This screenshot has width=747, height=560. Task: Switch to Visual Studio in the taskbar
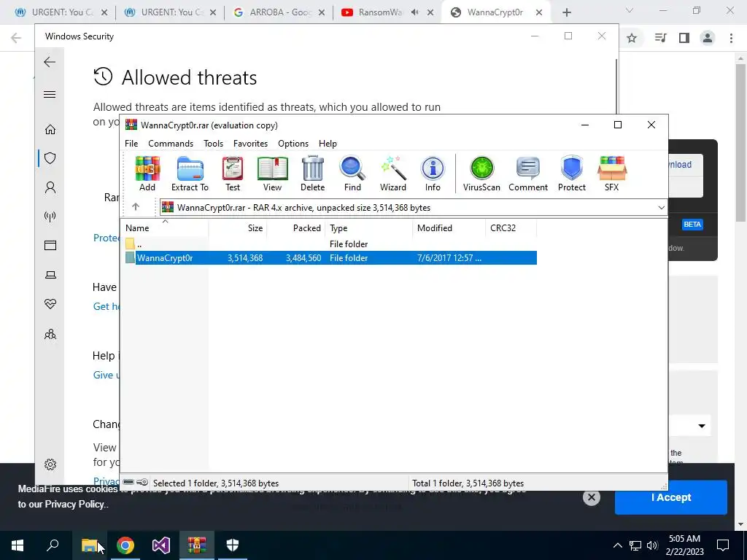pos(161,545)
